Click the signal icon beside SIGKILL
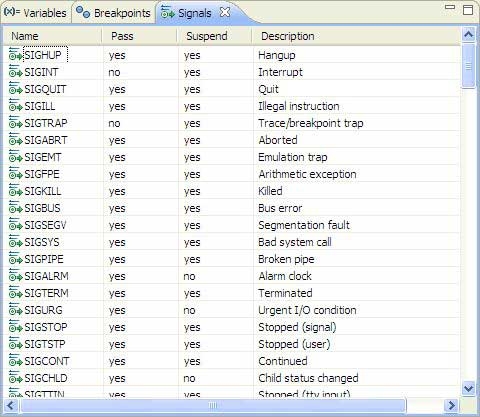The width and height of the screenshot is (480, 417). click(x=15, y=191)
